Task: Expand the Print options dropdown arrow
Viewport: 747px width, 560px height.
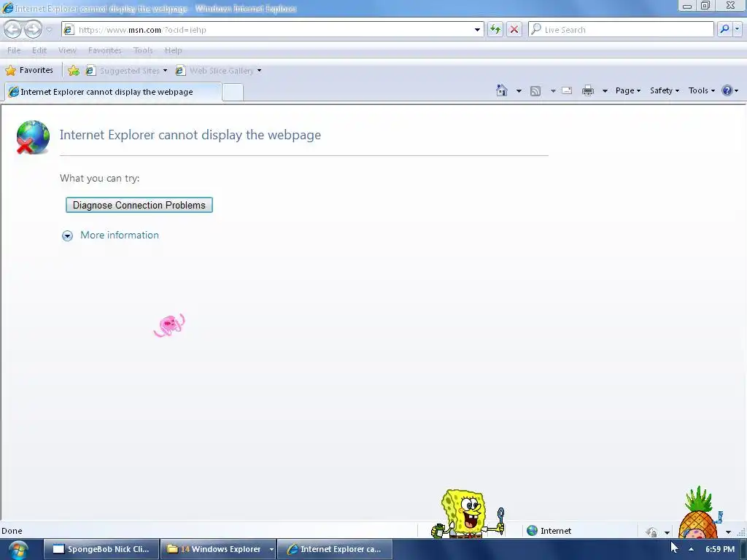Action: [605, 91]
